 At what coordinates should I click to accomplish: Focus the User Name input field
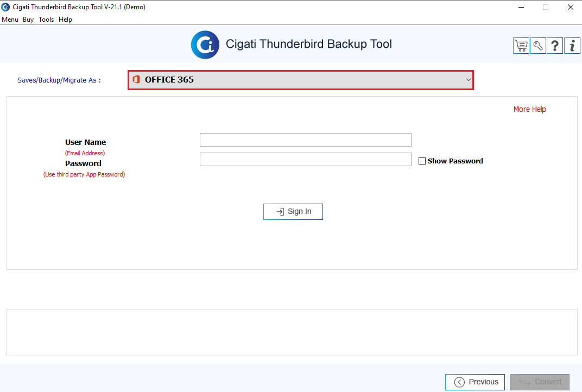(x=306, y=140)
